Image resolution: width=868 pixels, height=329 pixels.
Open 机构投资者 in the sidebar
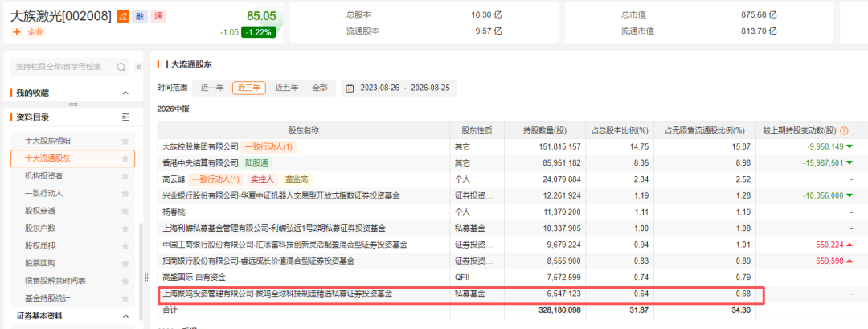(x=43, y=175)
